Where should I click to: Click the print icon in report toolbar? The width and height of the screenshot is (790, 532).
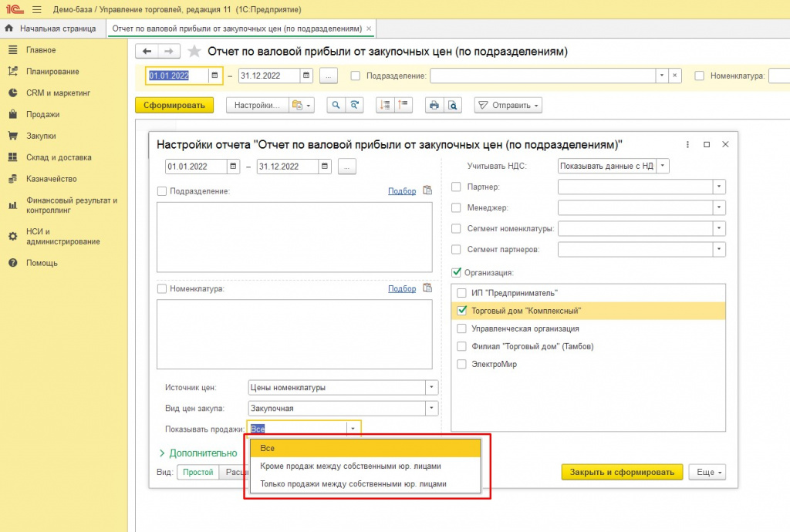[434, 106]
